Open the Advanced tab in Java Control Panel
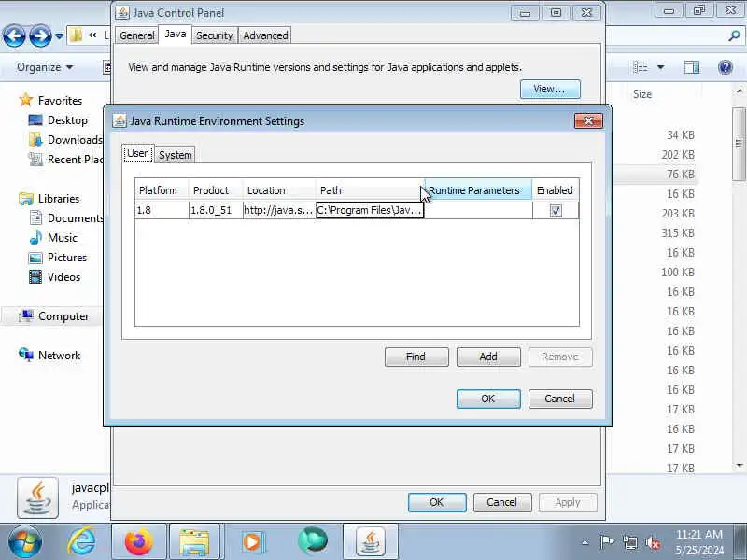Screen dimensions: 747x560 (265, 35)
